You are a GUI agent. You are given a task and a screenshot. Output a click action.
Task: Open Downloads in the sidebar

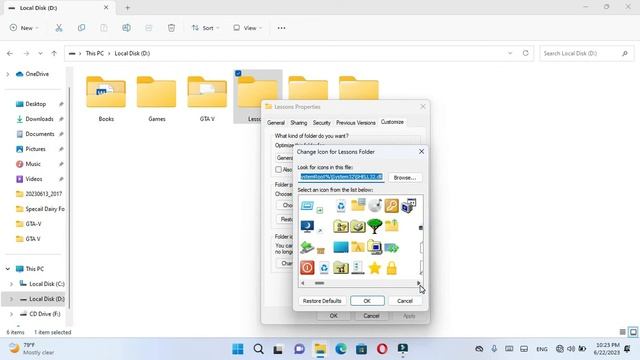click(x=39, y=119)
